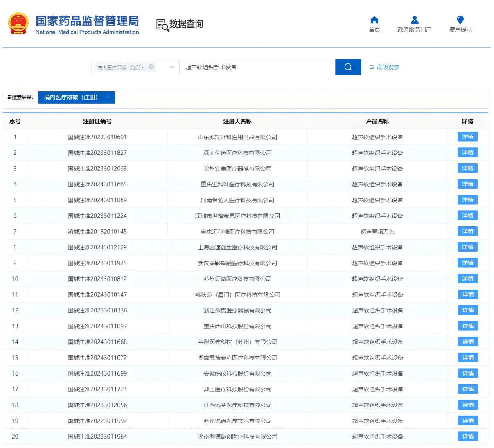This screenshot has height=448, width=494.
Task: Expand the database category dropdown arrow
Action: click(x=172, y=67)
